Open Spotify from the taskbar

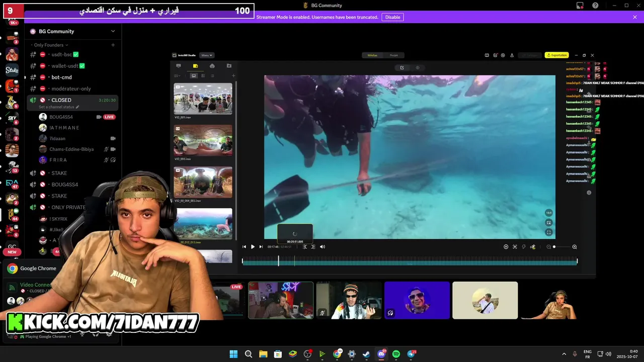point(396,354)
